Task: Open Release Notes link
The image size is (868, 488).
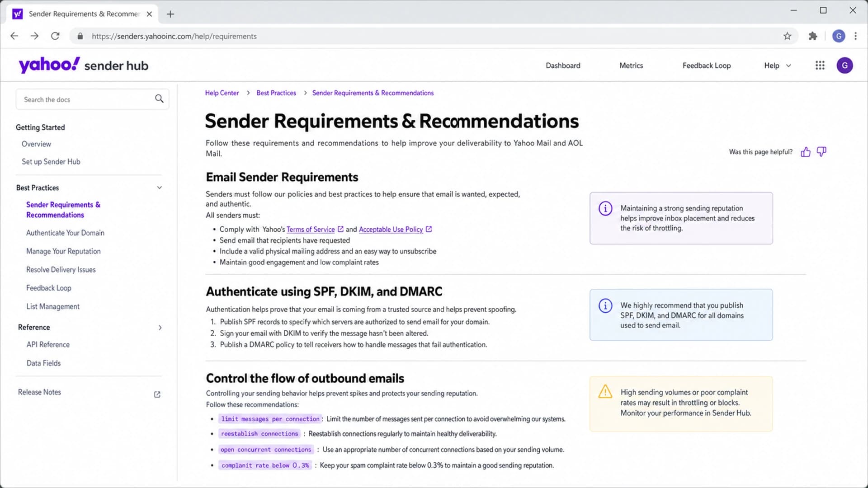Action: (39, 392)
